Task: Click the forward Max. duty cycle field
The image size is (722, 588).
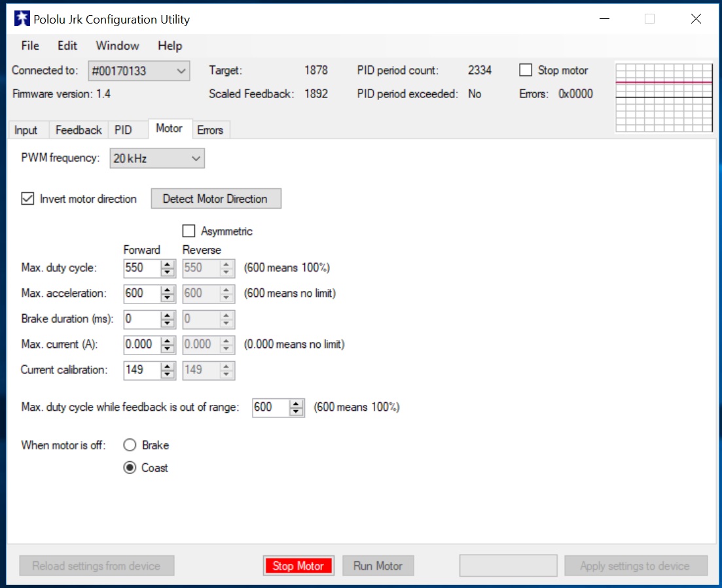Action: pos(142,268)
